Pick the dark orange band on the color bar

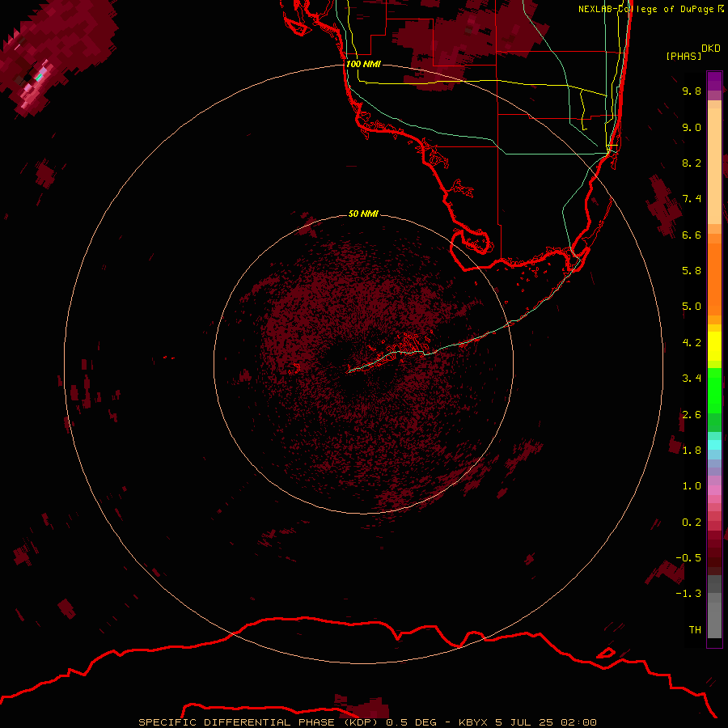point(714,279)
